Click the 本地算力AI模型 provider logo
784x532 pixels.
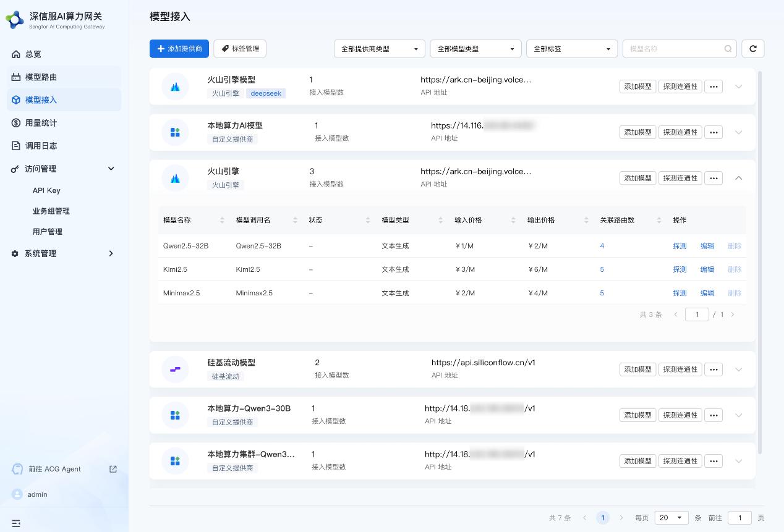[x=175, y=132]
